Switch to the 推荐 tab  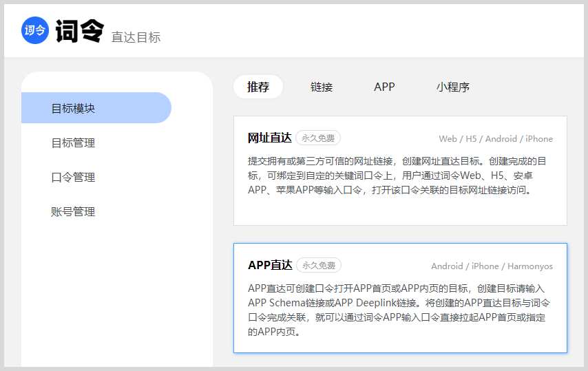(258, 87)
